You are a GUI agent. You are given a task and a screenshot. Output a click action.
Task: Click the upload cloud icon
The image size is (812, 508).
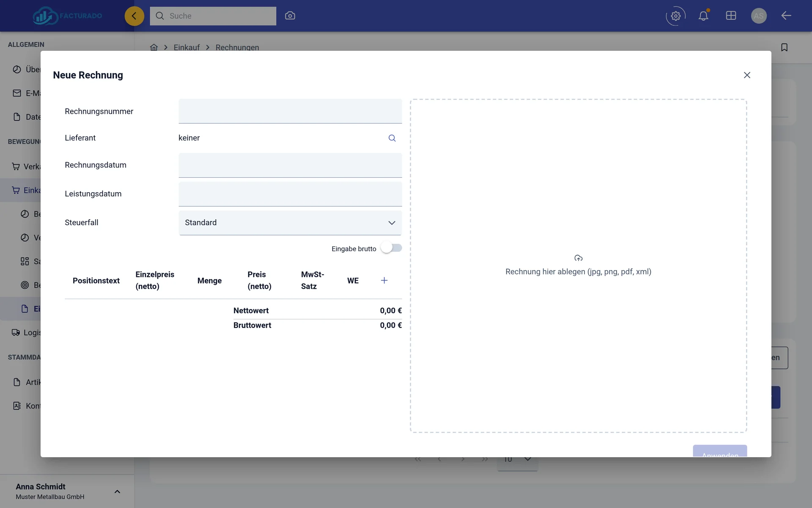579,258
